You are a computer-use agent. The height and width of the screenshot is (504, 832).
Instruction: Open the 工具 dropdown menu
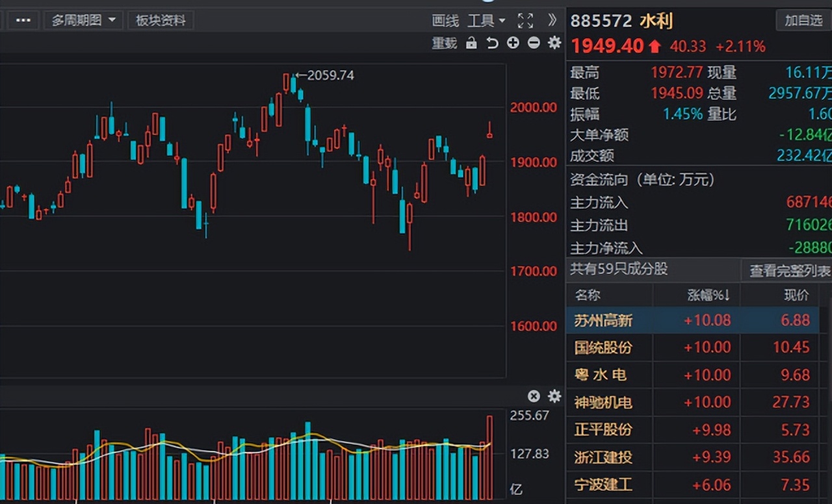pyautogui.click(x=486, y=21)
